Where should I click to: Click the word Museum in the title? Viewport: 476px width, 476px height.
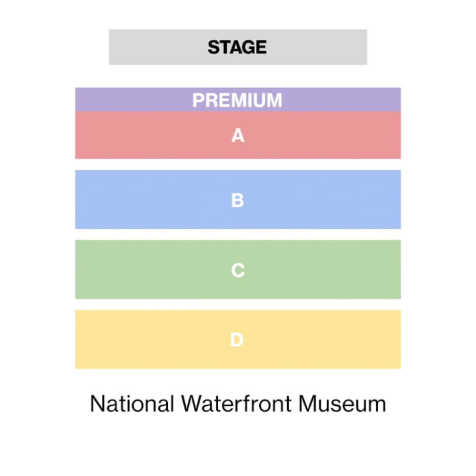[x=342, y=404]
